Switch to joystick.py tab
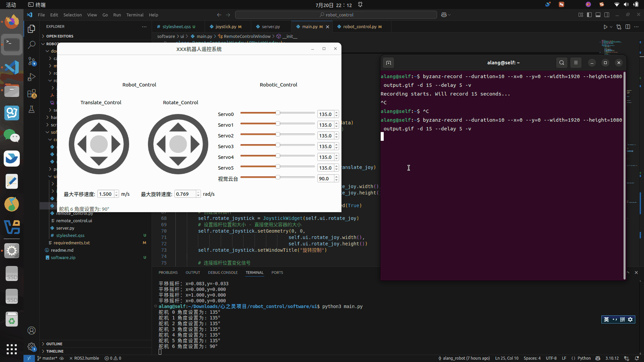The height and width of the screenshot is (362, 644). [225, 27]
